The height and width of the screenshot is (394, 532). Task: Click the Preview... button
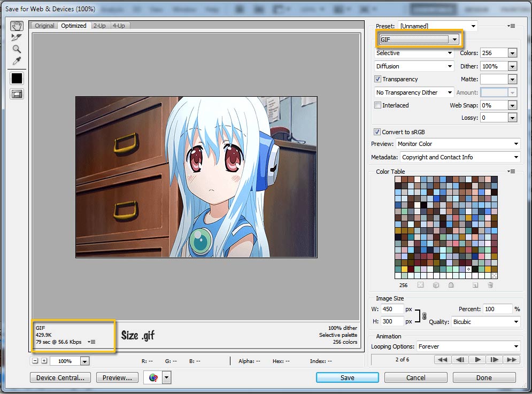pos(118,378)
